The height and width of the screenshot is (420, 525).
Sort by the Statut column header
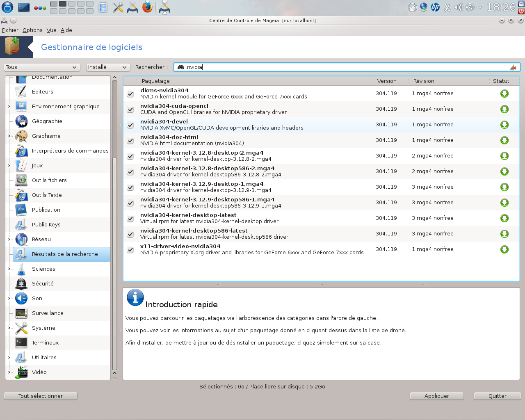[504, 81]
